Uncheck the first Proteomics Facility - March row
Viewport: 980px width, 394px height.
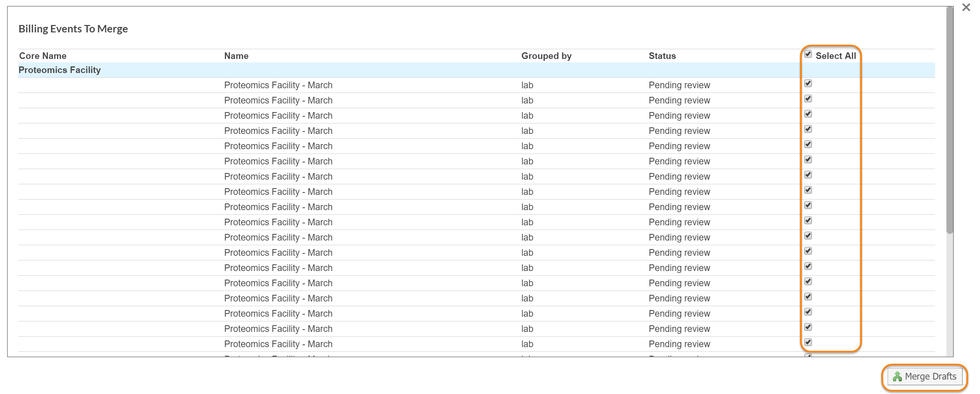coord(808,84)
